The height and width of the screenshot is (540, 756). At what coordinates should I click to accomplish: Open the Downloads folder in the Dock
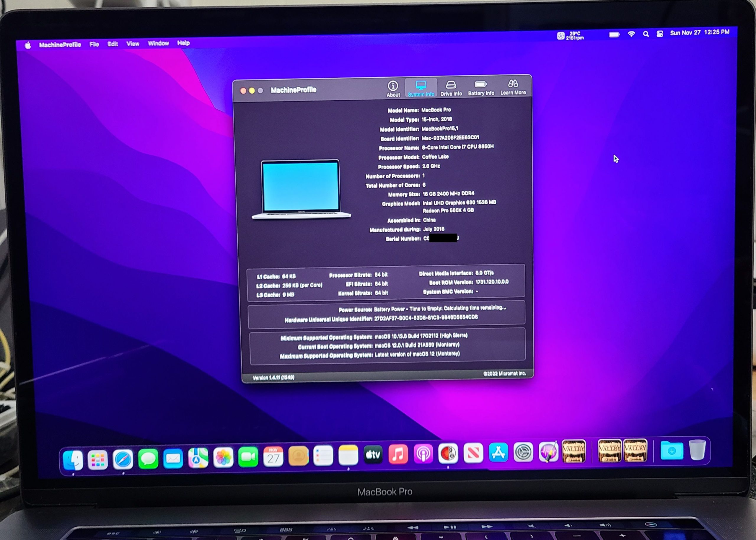coord(672,450)
